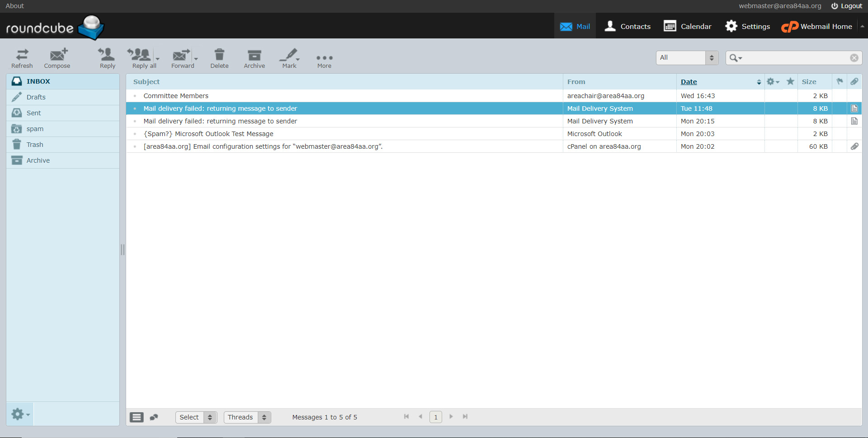Image resolution: width=868 pixels, height=438 pixels.
Task: Switch to threads view mode
Action: point(154,417)
